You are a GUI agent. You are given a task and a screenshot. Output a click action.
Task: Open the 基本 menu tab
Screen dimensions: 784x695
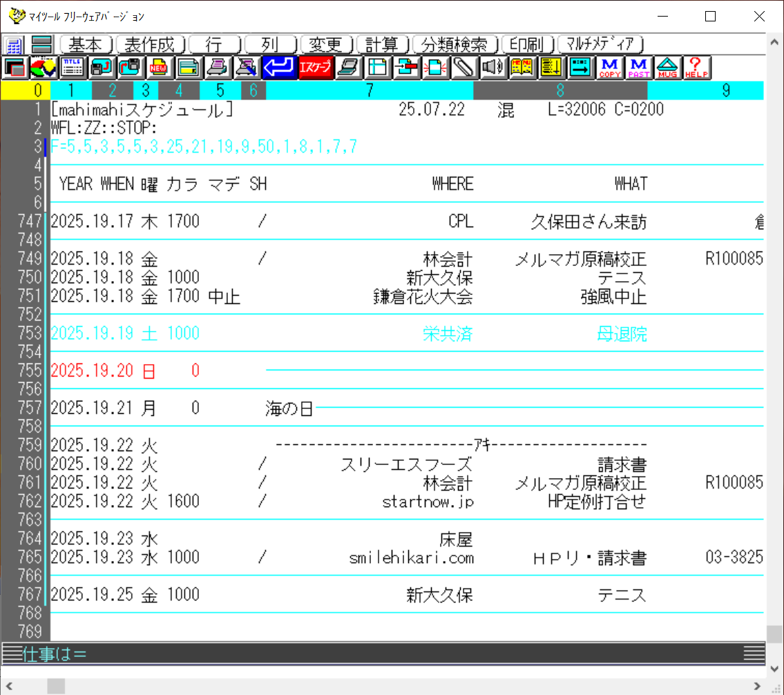tap(86, 45)
